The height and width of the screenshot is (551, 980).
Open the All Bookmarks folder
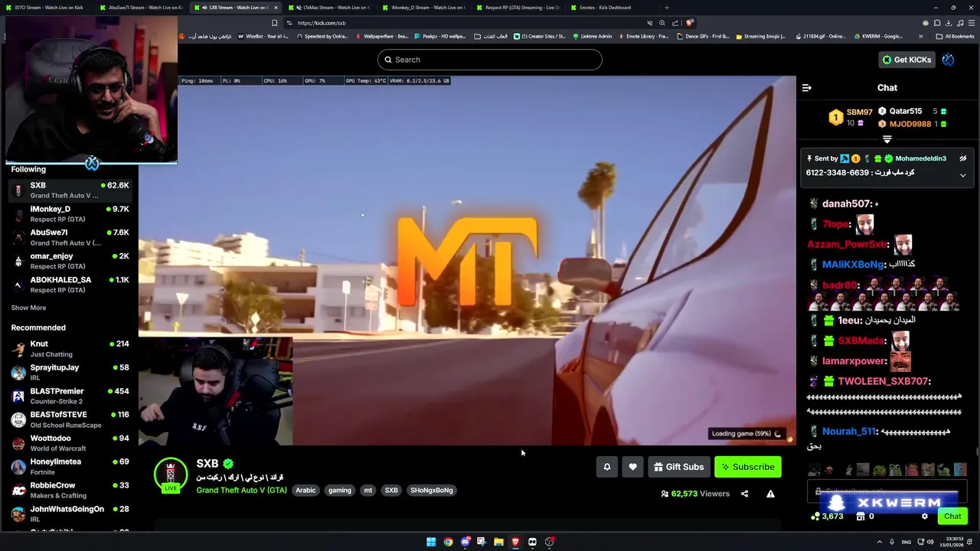click(955, 36)
